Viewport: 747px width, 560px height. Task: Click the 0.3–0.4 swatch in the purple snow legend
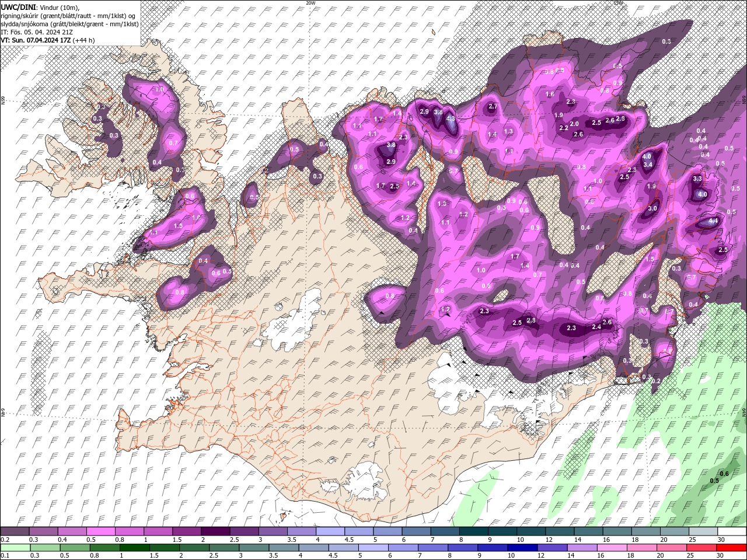tap(43, 531)
